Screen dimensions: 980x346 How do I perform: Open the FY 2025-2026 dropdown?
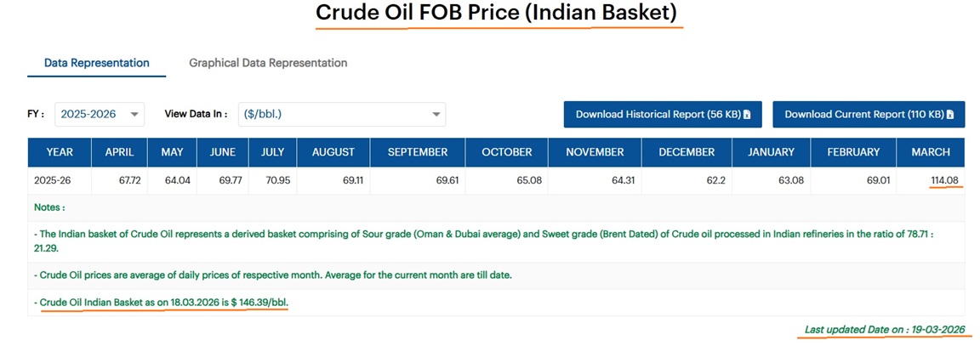pyautogui.click(x=100, y=114)
